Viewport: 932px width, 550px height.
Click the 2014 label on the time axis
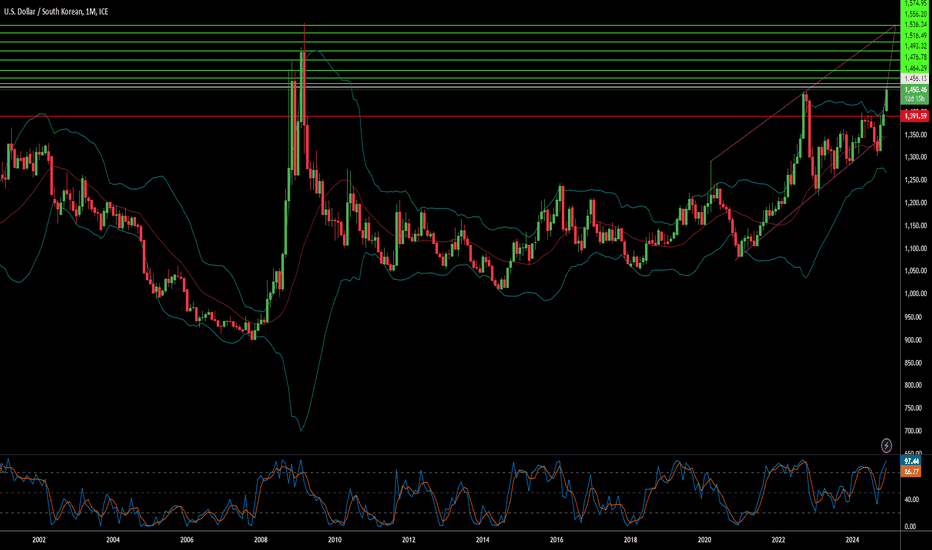coord(483,540)
